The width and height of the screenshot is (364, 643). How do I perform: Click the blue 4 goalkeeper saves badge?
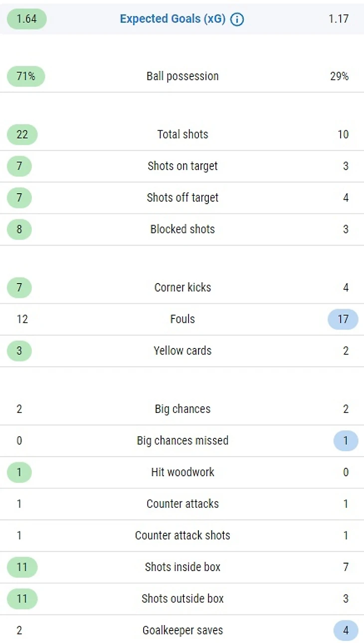(346, 631)
